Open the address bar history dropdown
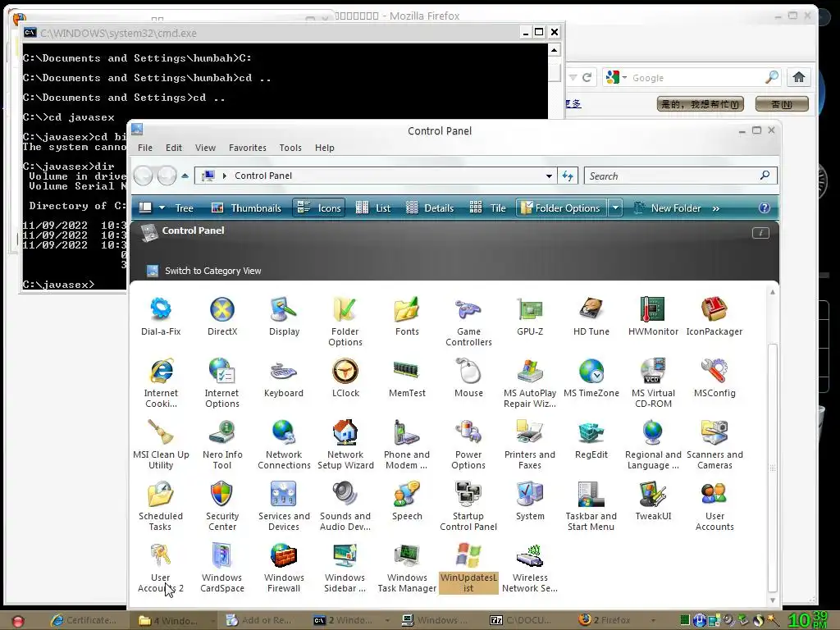 [549, 176]
